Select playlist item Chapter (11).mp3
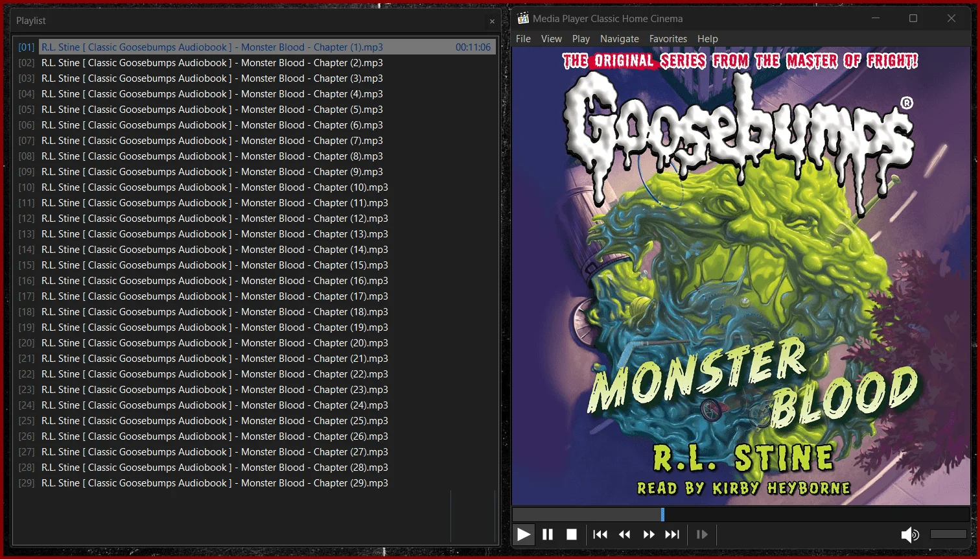Image resolution: width=980 pixels, height=559 pixels. [x=268, y=203]
